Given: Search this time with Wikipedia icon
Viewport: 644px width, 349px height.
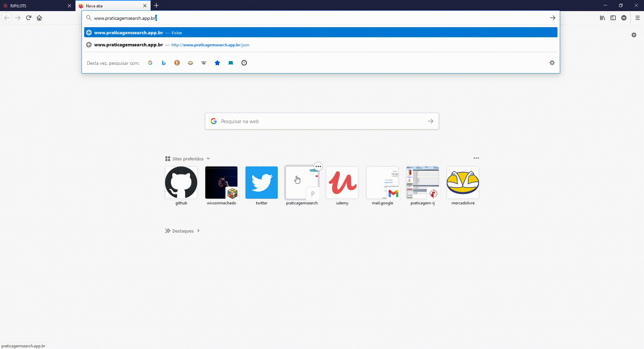Looking at the screenshot, I should [204, 63].
